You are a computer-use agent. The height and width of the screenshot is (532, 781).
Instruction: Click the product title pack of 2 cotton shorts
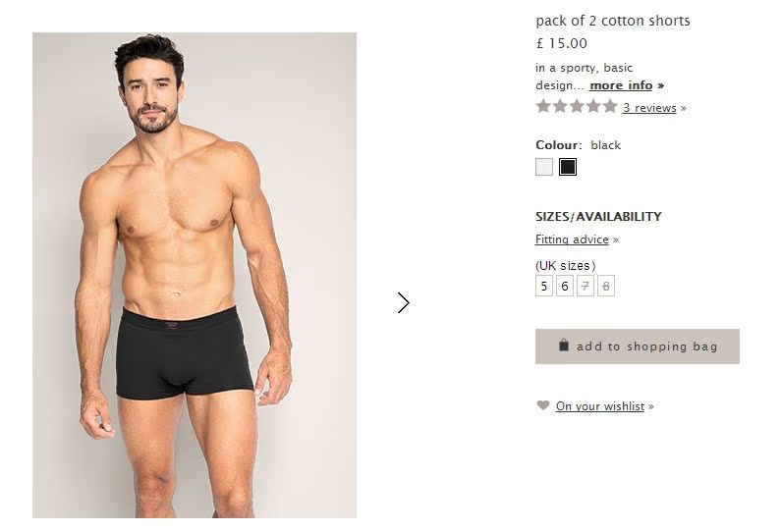click(613, 21)
